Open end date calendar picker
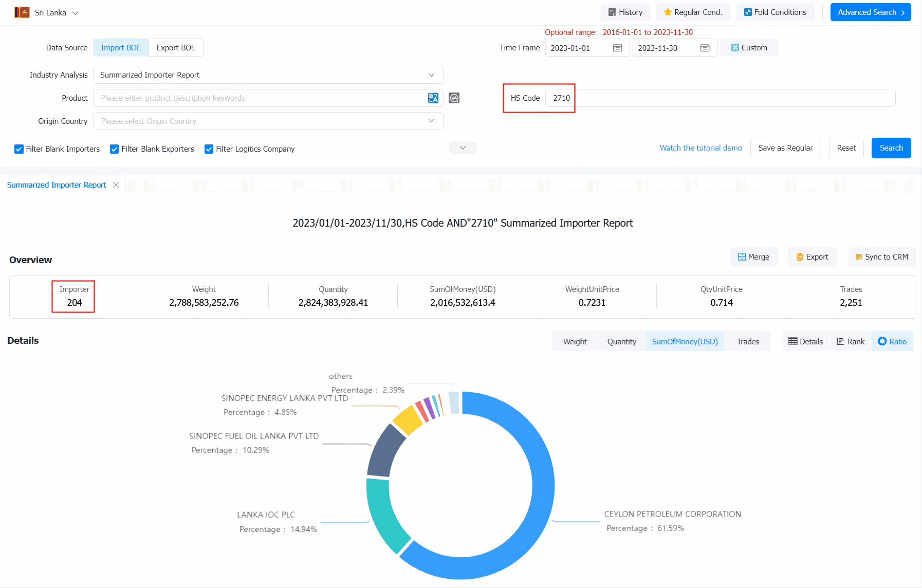Screen dimensions: 922x588 pyautogui.click(x=705, y=48)
